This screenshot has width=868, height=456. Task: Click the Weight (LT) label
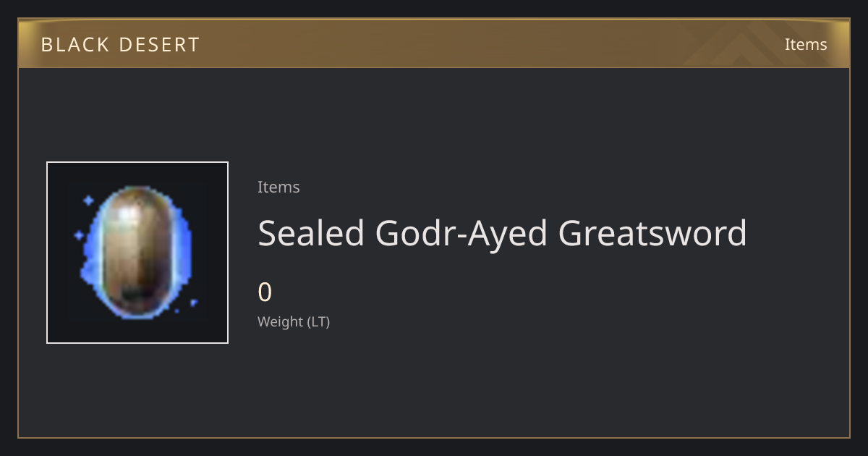[x=294, y=322]
